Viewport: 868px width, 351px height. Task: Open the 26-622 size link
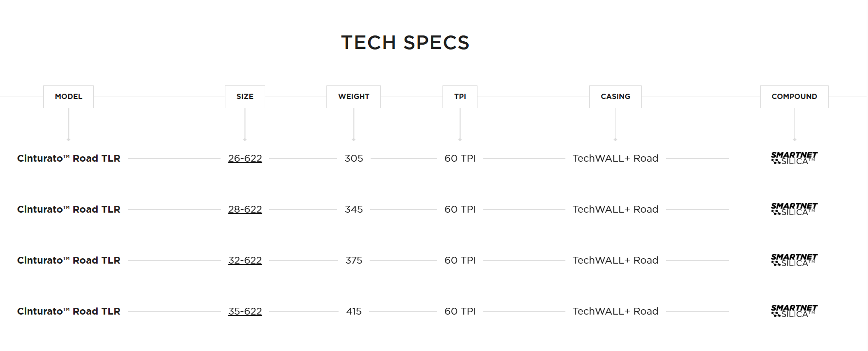click(245, 158)
